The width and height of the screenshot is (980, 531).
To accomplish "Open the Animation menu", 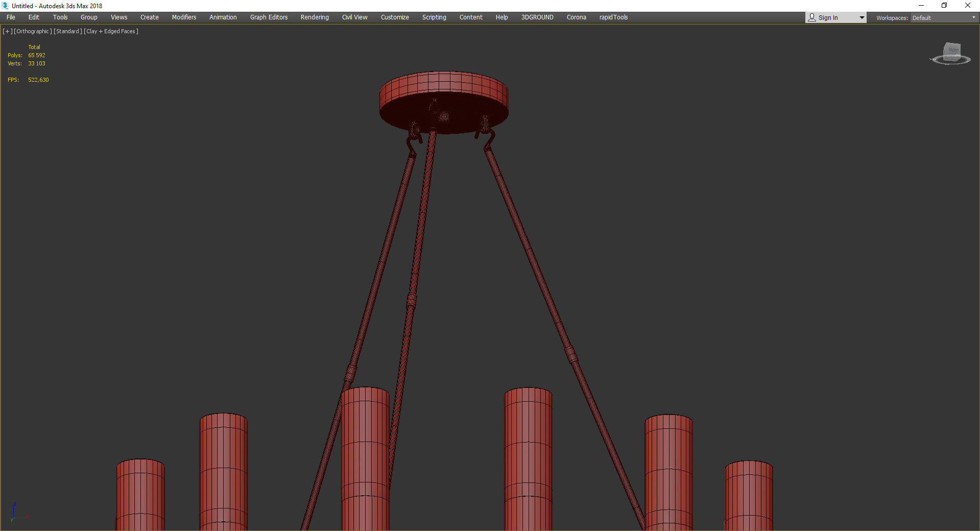I will [223, 17].
